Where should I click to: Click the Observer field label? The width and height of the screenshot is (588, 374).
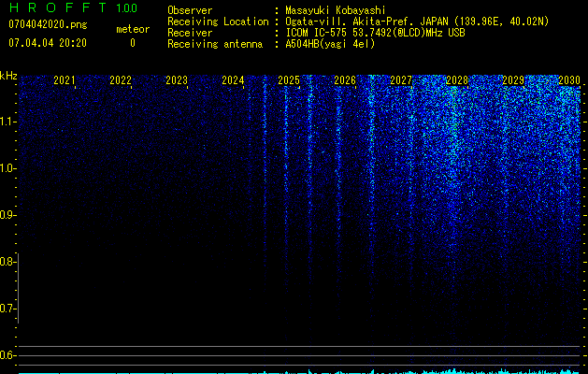190,10
